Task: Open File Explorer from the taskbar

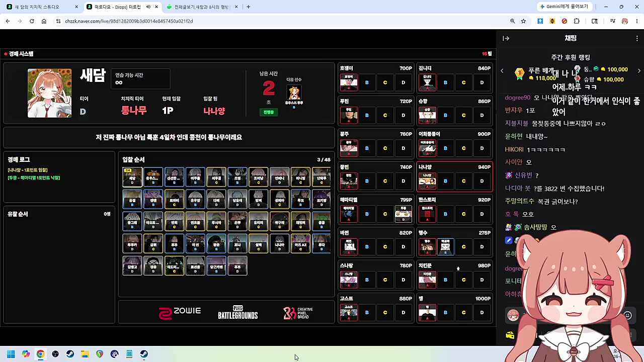Action: point(85,354)
